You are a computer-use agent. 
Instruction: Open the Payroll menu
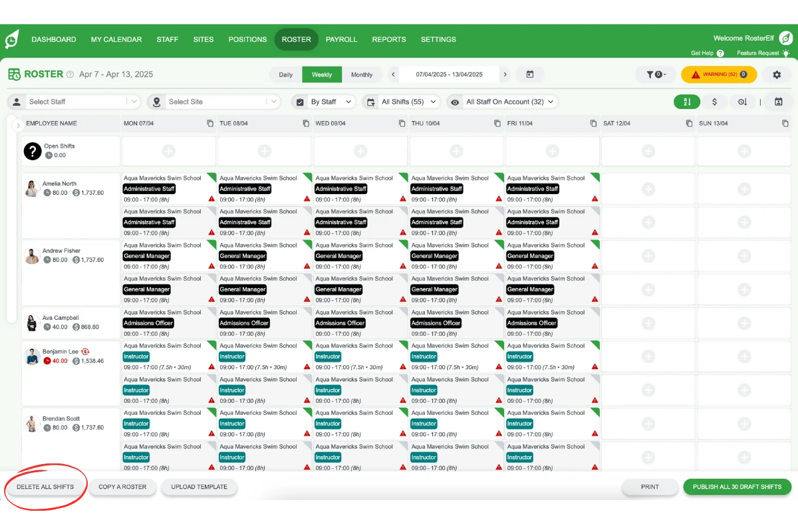[x=341, y=39]
